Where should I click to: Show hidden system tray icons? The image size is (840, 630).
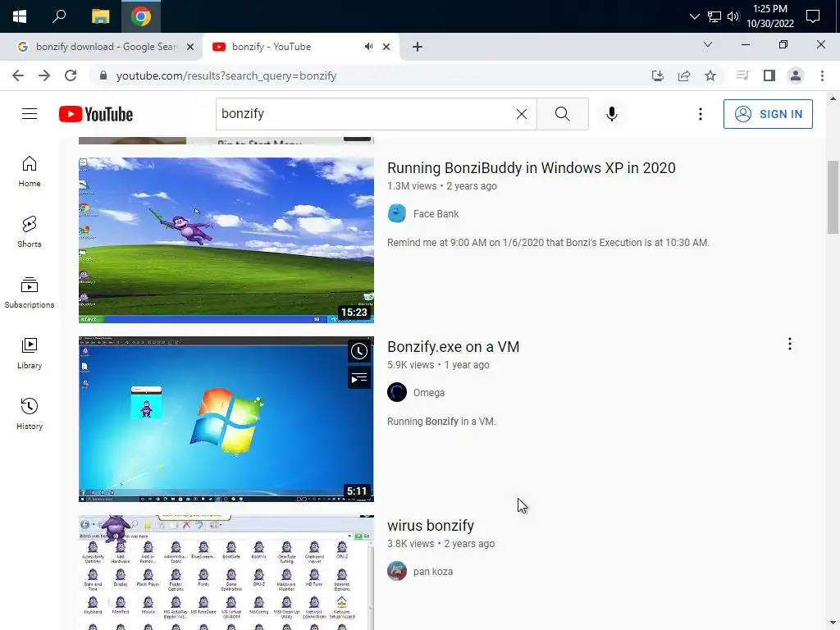pos(694,16)
